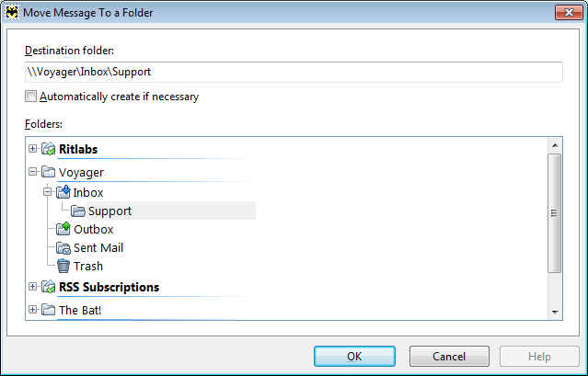Click the Outbox folder icon
The height and width of the screenshot is (376, 588).
[63, 228]
